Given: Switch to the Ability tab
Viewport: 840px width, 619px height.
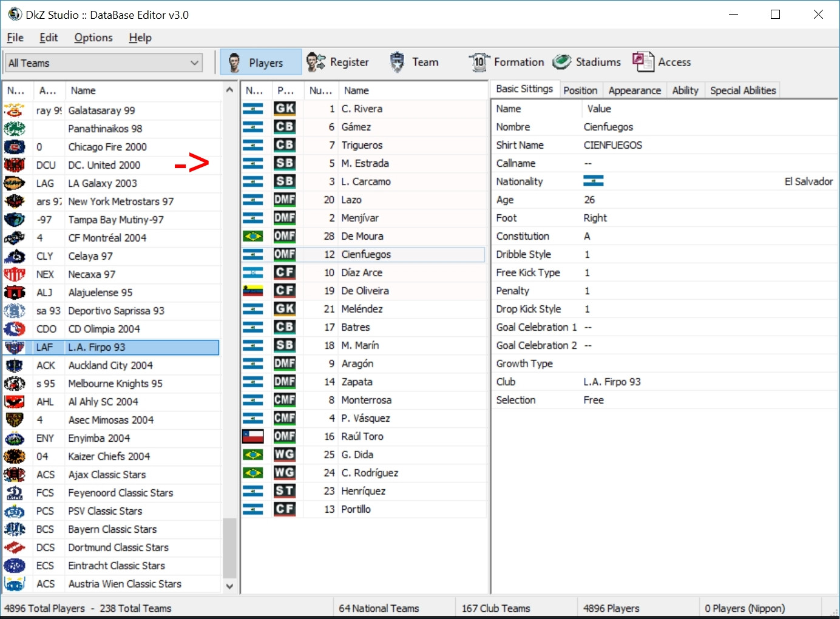Looking at the screenshot, I should [685, 90].
